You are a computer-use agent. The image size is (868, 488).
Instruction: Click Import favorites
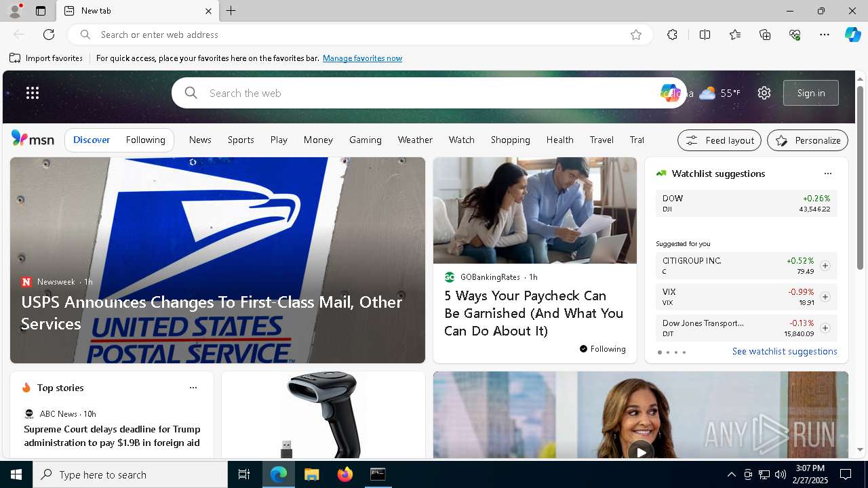point(46,58)
